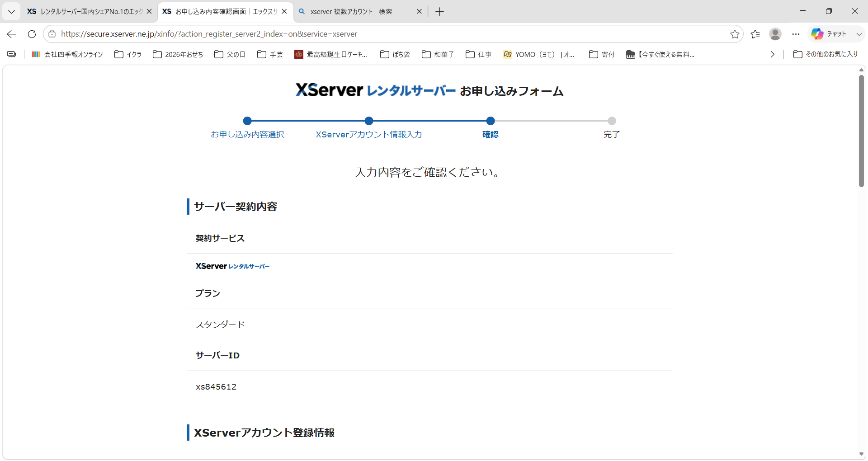Open the favorites list icon

[755, 34]
